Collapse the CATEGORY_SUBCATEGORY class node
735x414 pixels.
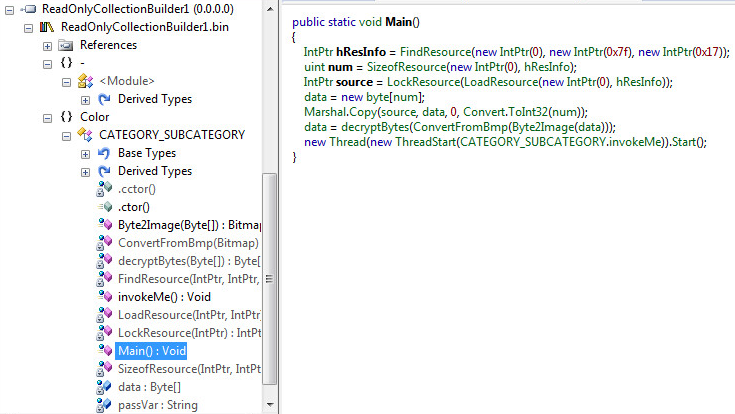coord(67,136)
